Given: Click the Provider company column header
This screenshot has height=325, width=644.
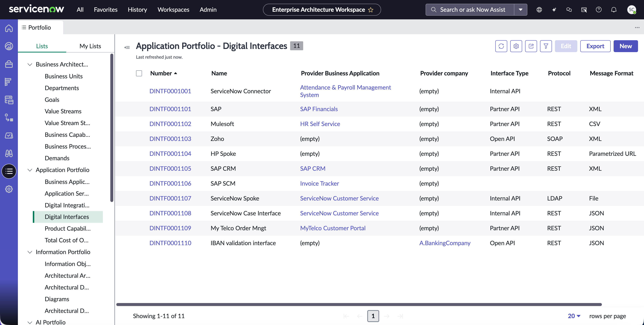Looking at the screenshot, I should 444,73.
